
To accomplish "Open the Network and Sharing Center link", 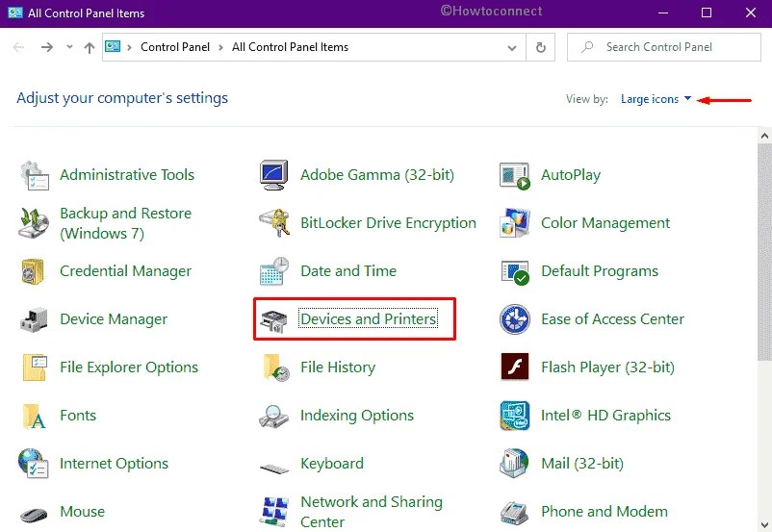I will (372, 512).
